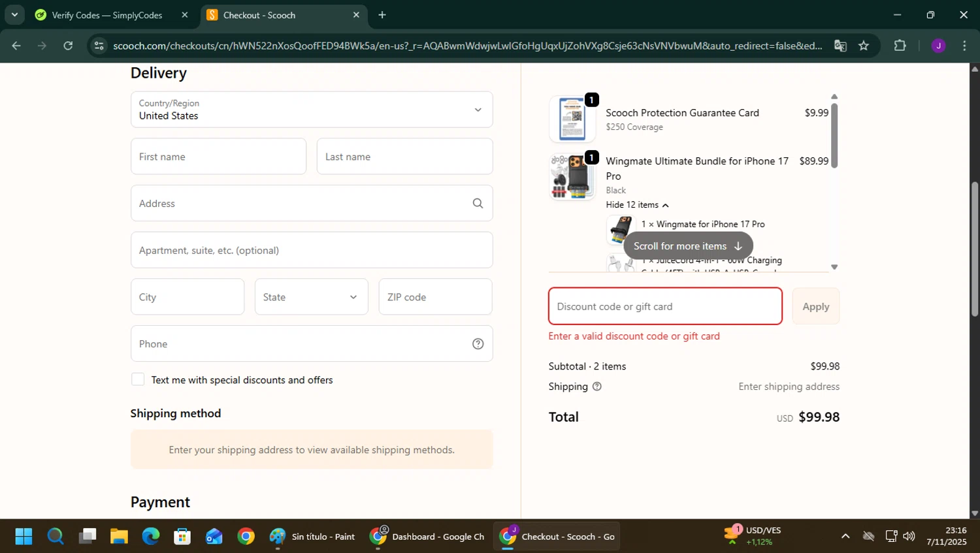Open Chrome's three-dot menu
Image resolution: width=980 pixels, height=553 pixels.
pyautogui.click(x=964, y=46)
